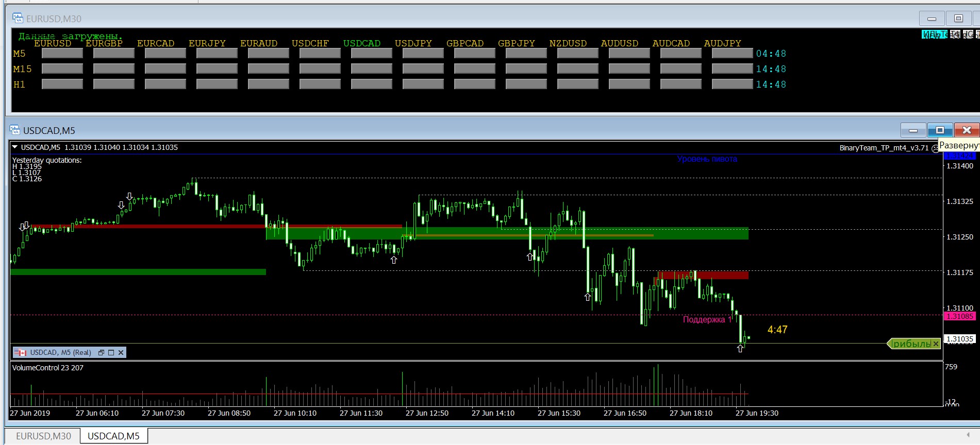The image size is (980, 445).
Task: Click the H1 signal box under AUDJPY
Action: pyautogui.click(x=733, y=84)
